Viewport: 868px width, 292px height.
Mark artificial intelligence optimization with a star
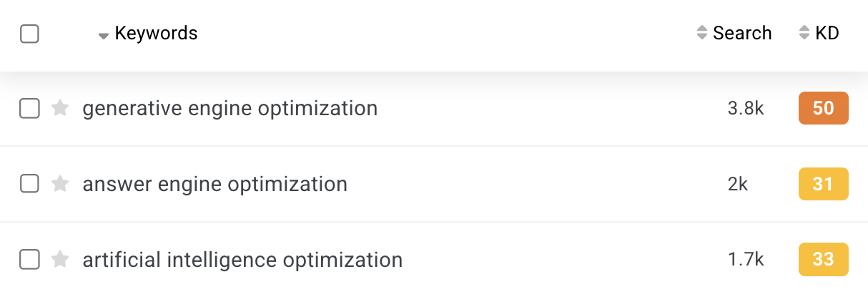61,260
